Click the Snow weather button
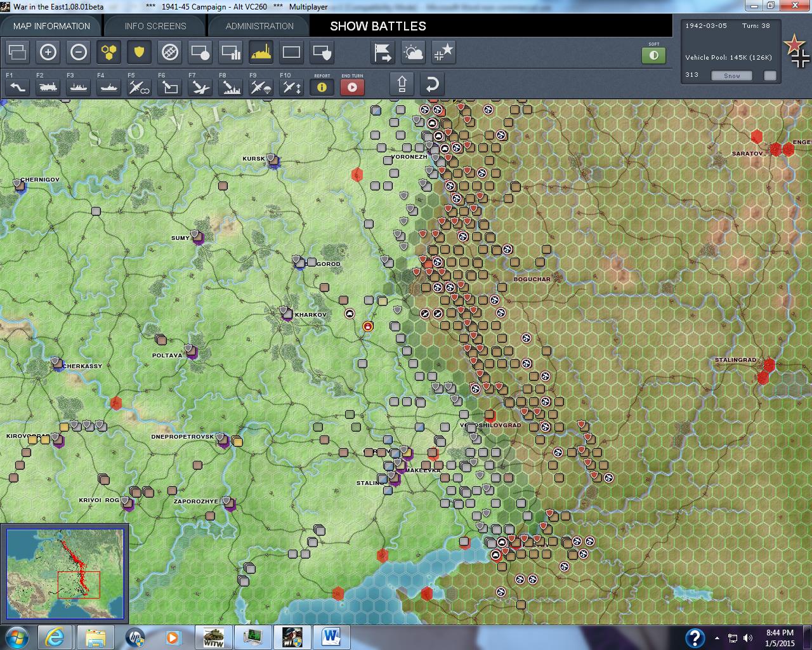This screenshot has height=650, width=812. pyautogui.click(x=732, y=76)
